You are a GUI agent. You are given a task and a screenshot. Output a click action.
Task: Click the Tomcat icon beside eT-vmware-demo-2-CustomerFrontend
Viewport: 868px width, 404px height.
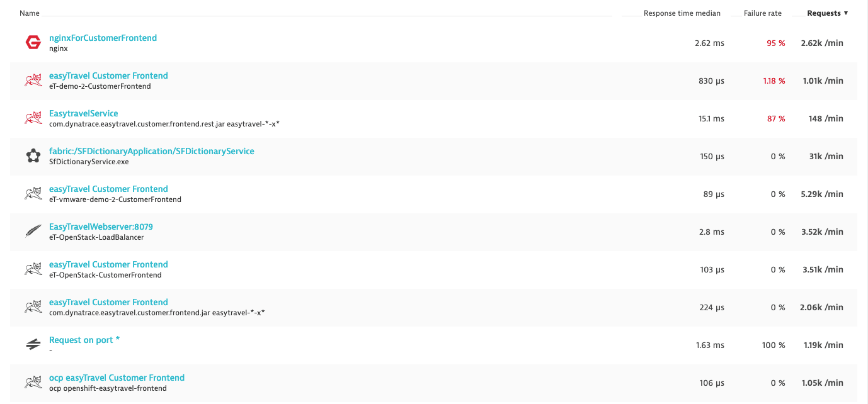pyautogui.click(x=33, y=194)
